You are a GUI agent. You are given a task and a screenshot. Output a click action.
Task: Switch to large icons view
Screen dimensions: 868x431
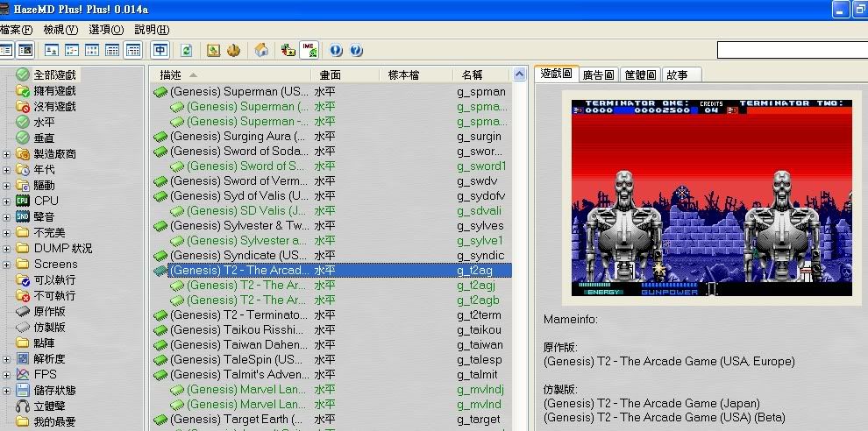click(52, 50)
